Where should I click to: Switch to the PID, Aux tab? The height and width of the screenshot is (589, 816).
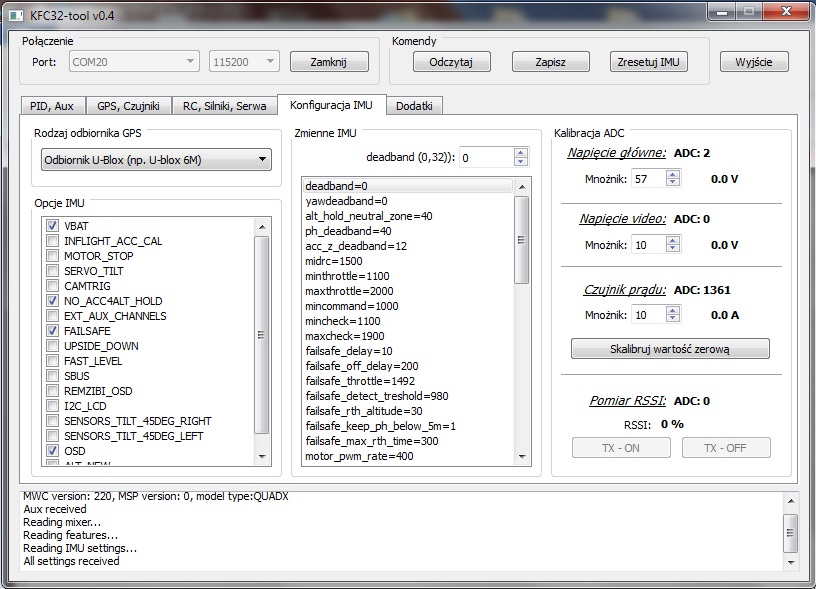point(52,106)
